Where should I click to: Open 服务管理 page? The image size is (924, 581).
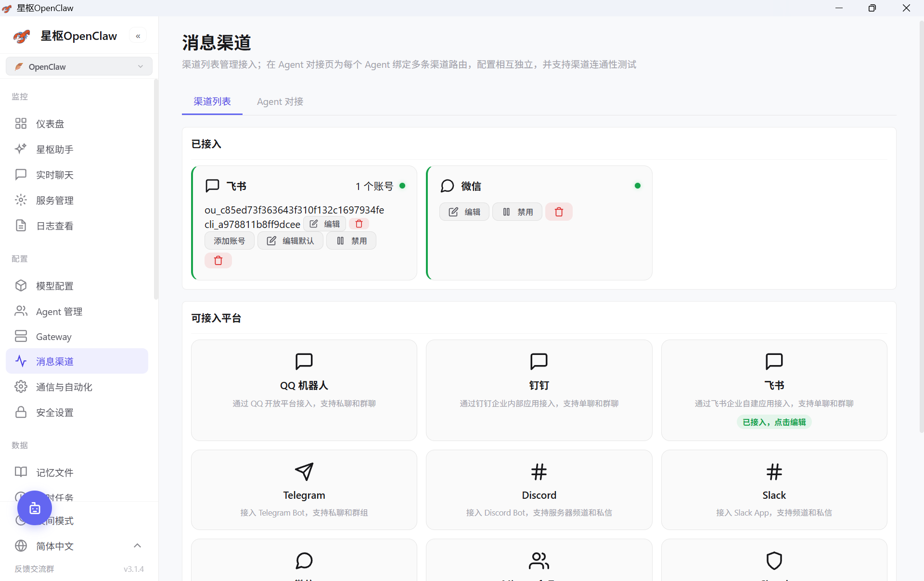(x=77, y=200)
